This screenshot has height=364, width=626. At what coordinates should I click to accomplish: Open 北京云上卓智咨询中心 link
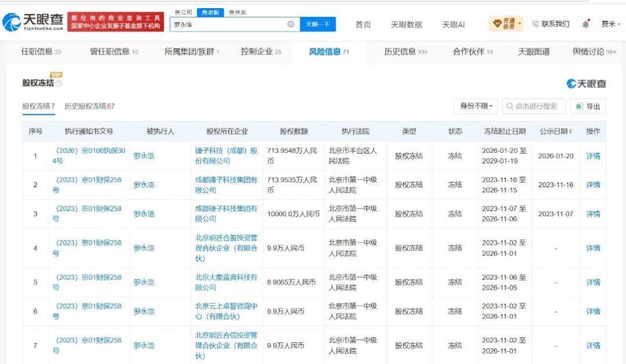click(226, 311)
